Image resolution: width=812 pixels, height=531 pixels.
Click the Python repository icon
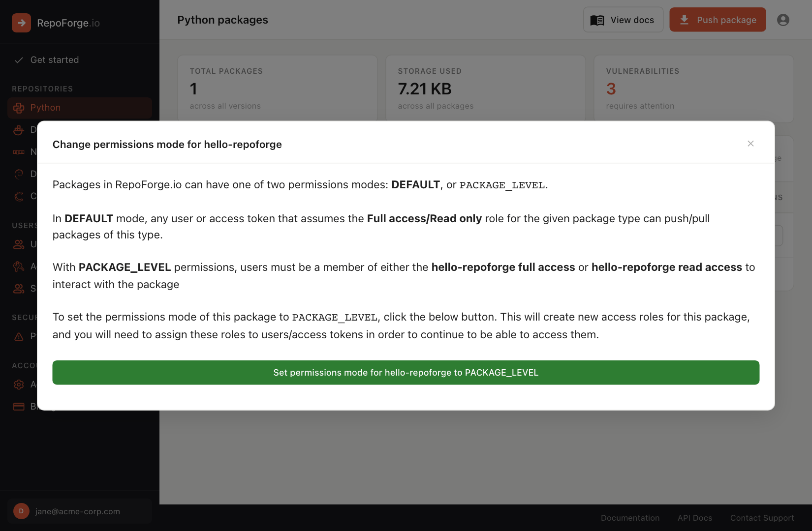pyautogui.click(x=19, y=108)
